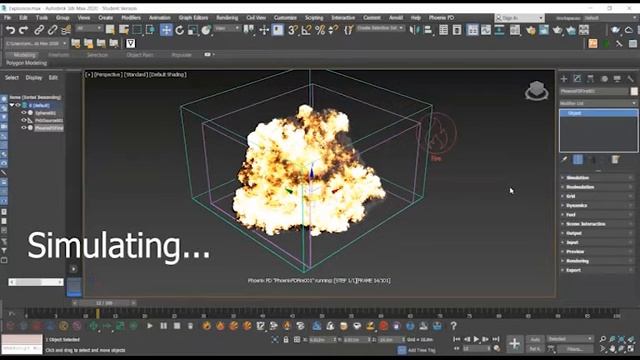
Task: Open the Sign In dropdown
Action: (520, 18)
